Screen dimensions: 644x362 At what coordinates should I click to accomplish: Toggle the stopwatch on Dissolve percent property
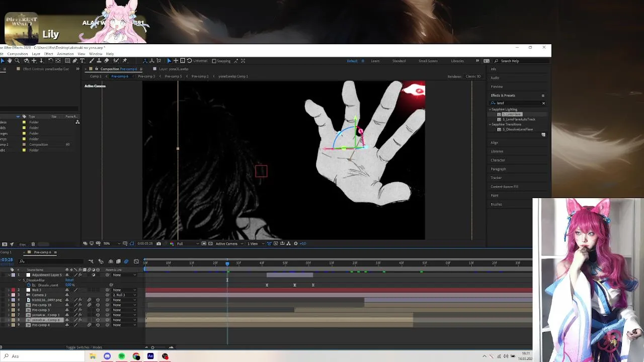coord(29,285)
